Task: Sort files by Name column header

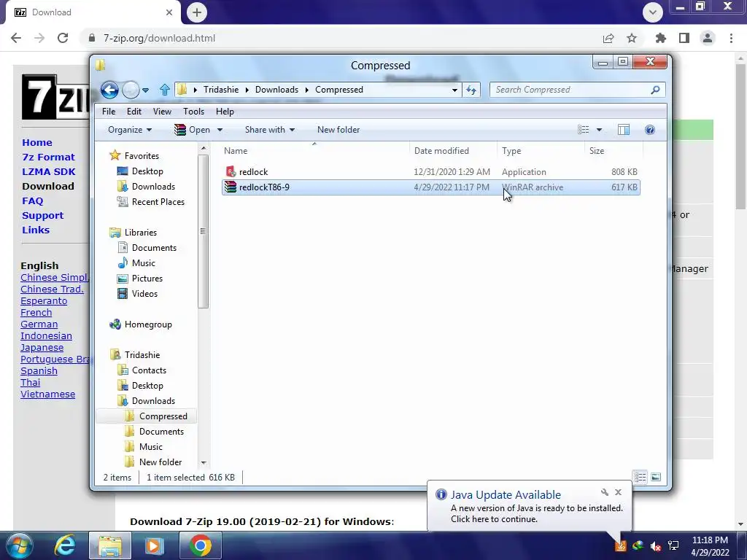Action: click(314, 150)
